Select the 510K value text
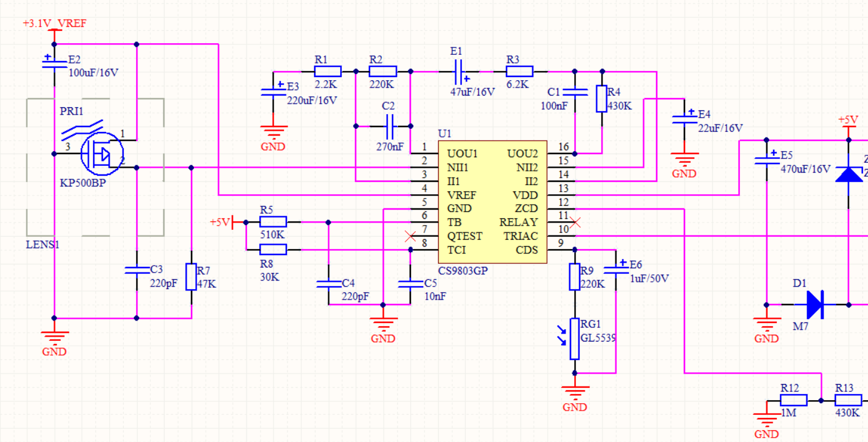The width and height of the screenshot is (868, 442). (x=272, y=235)
